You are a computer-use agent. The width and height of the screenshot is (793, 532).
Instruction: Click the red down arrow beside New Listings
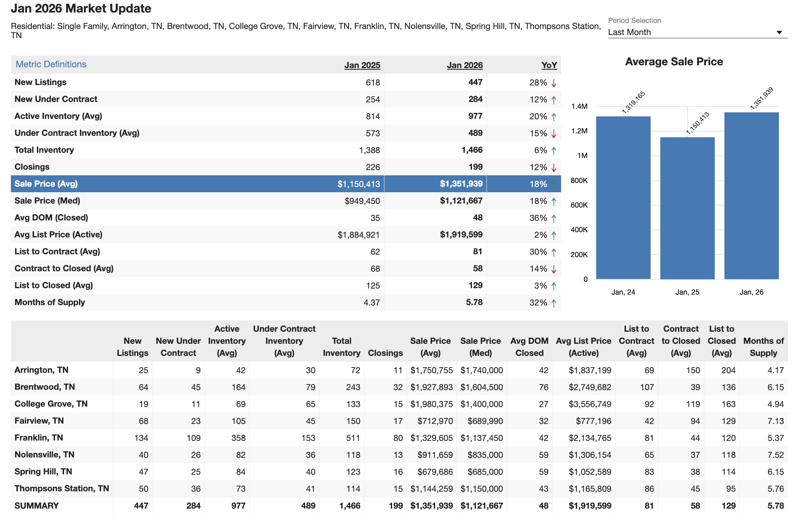point(554,83)
